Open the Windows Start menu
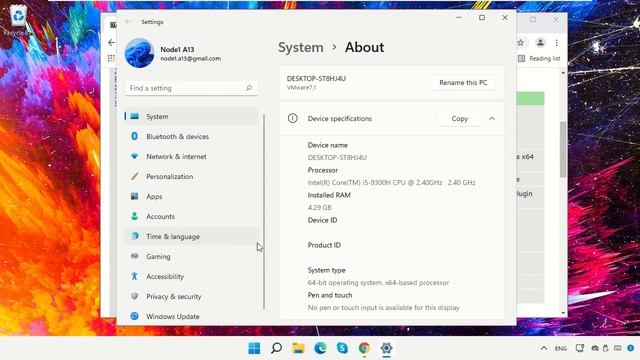This screenshot has width=640, height=360. (254, 348)
